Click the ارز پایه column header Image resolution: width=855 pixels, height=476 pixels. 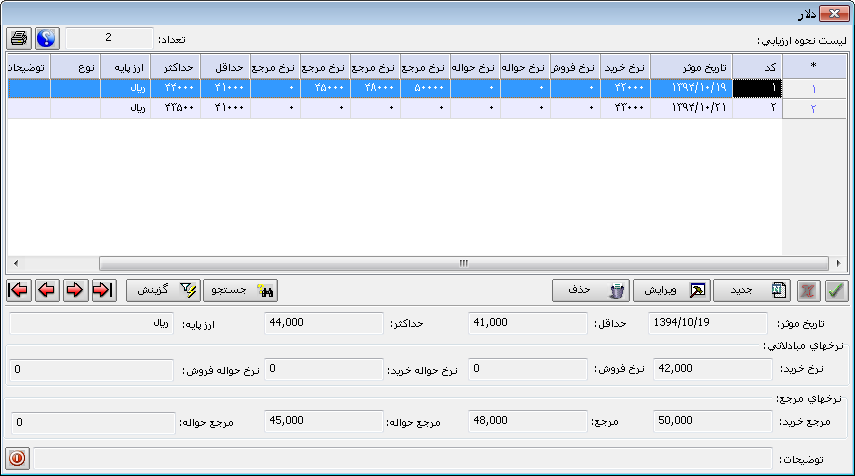(x=125, y=67)
